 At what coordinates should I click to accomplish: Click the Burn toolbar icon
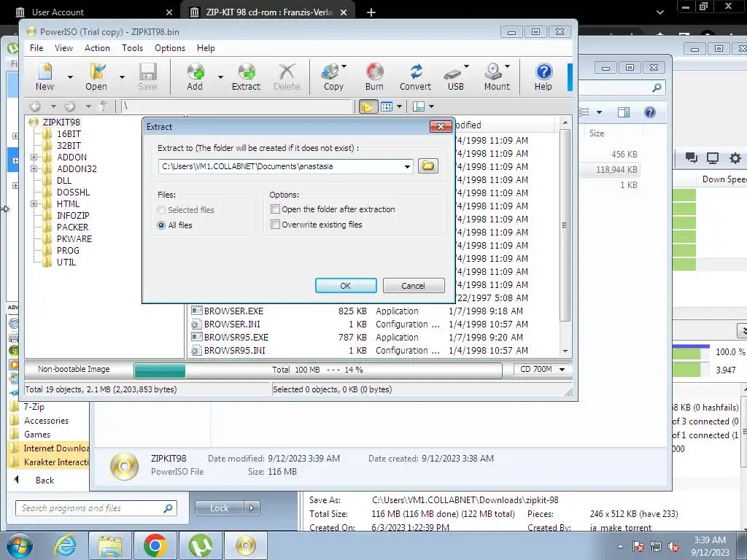[374, 77]
